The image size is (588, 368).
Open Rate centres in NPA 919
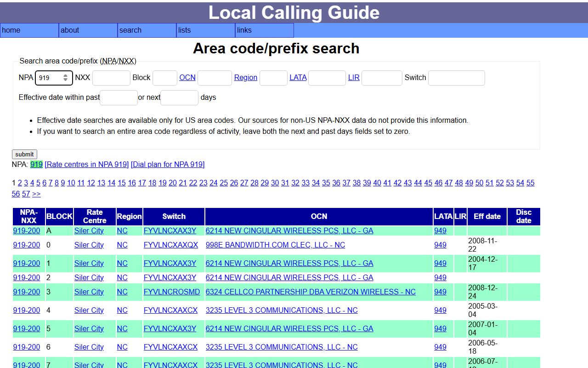[x=87, y=165]
